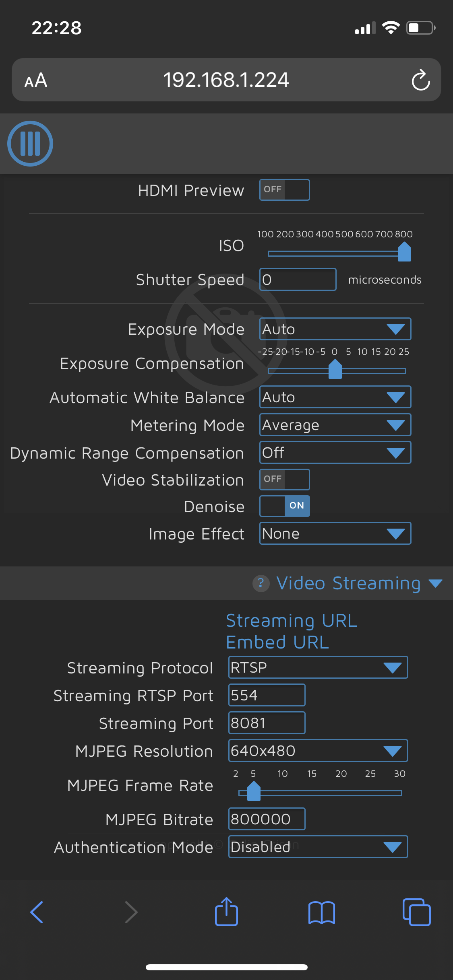Collapse the Video Streaming section

435,583
